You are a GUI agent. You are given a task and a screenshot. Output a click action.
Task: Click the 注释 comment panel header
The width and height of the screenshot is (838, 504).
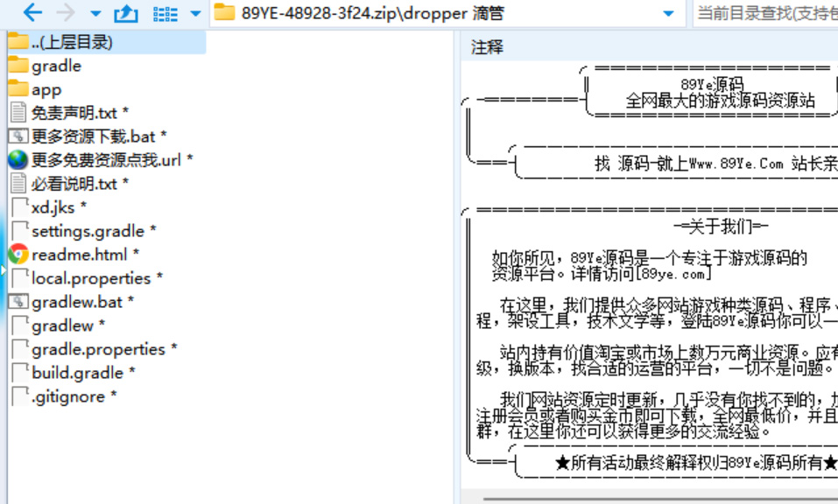pos(487,47)
